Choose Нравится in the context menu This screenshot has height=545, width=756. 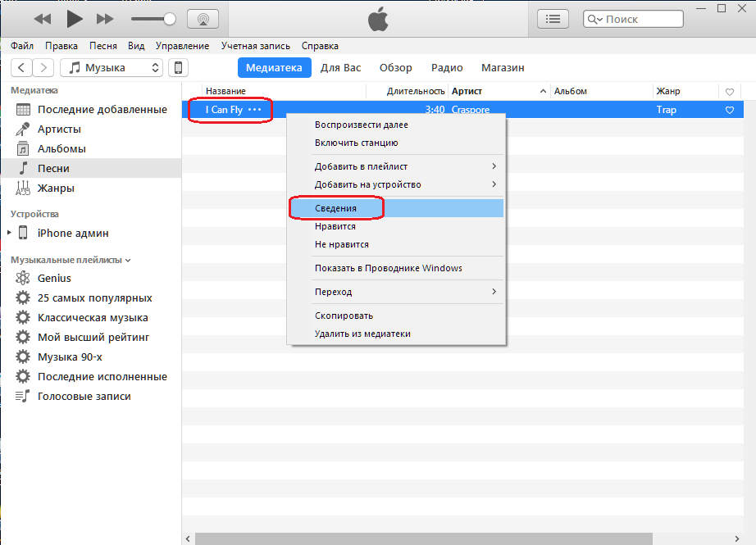coord(395,226)
